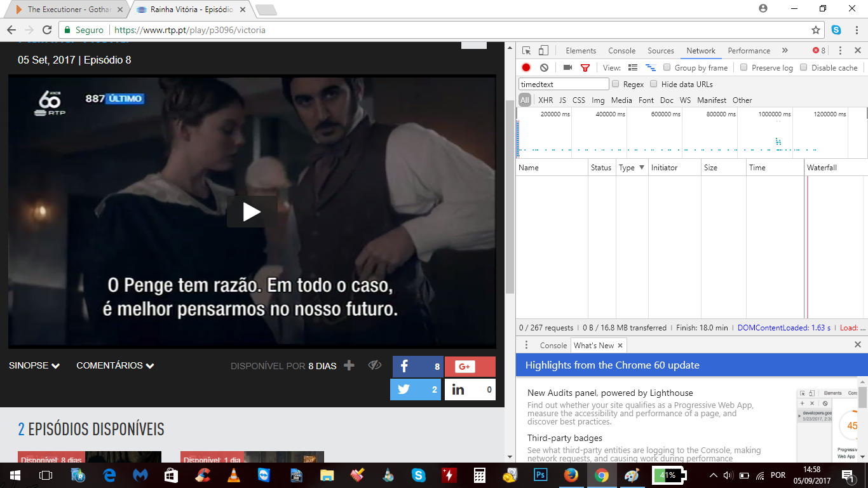The height and width of the screenshot is (488, 868).
Task: Enable the Group by frame checkbox
Action: pos(667,67)
